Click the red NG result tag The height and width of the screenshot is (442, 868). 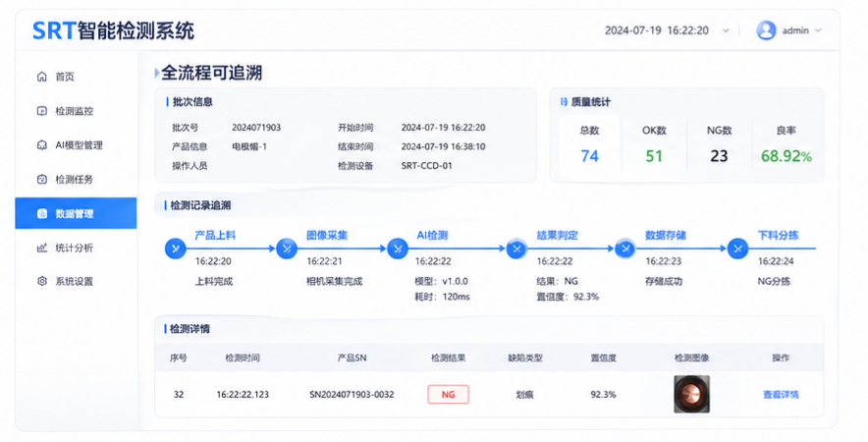tap(449, 395)
